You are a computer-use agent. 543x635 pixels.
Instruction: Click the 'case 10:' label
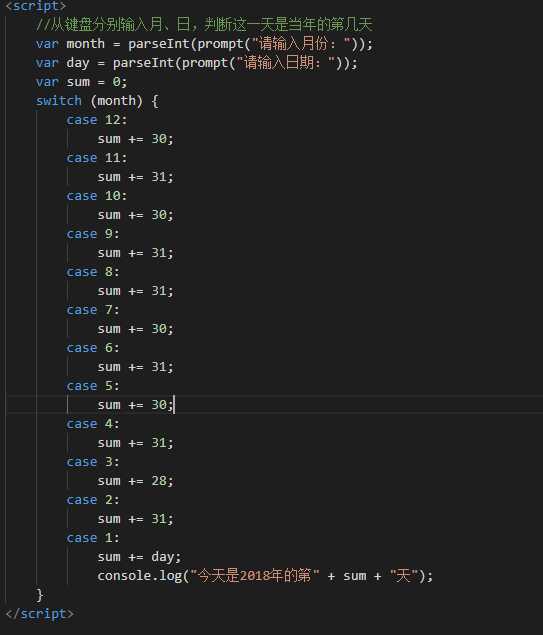(97, 196)
